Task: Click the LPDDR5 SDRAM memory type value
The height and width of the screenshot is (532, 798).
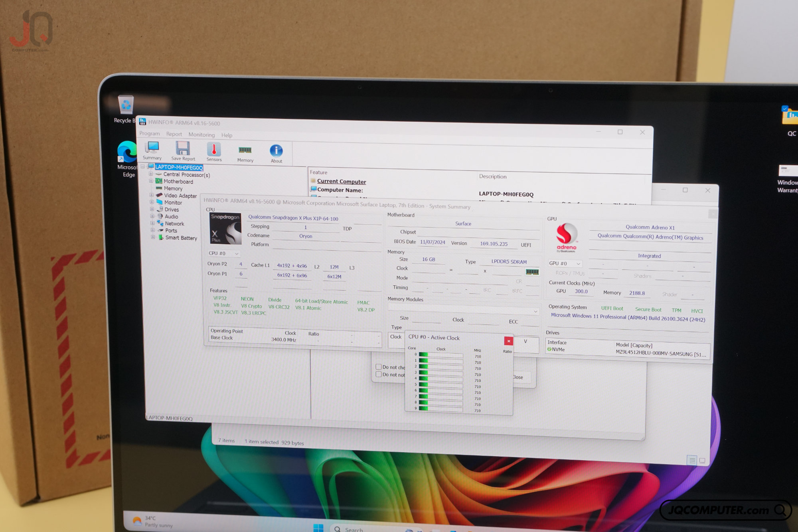Action: 509,262
